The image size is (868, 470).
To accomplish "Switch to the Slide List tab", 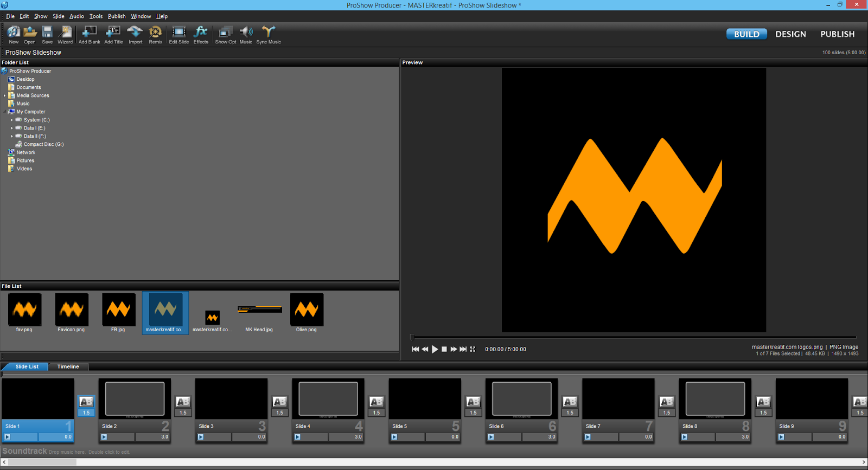I will [x=27, y=366].
